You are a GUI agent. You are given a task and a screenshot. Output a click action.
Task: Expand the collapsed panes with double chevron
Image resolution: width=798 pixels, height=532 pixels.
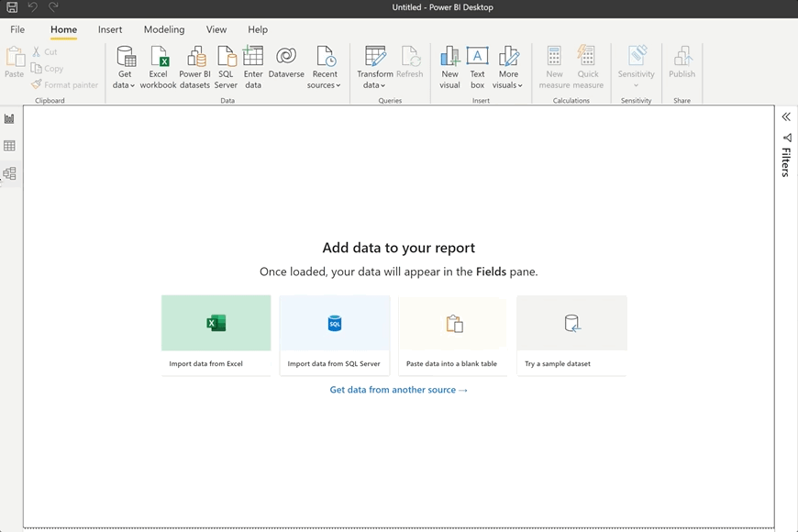tap(786, 117)
